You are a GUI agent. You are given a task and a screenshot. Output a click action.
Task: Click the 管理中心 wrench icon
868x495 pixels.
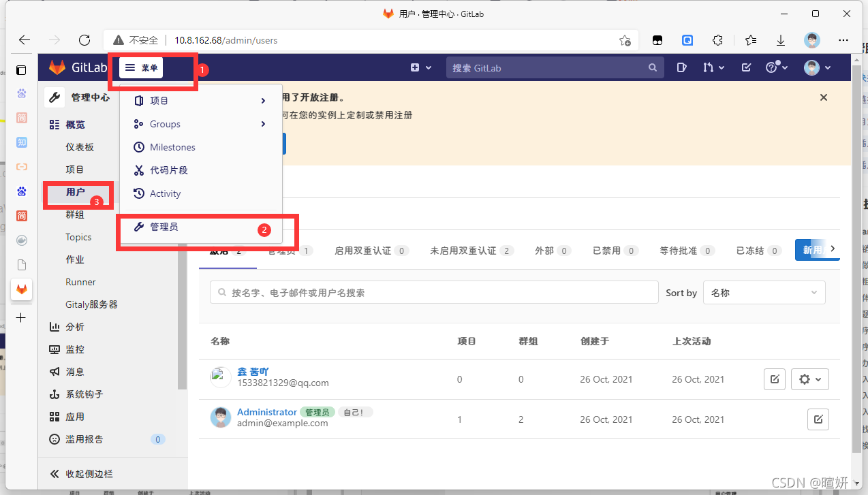click(55, 97)
